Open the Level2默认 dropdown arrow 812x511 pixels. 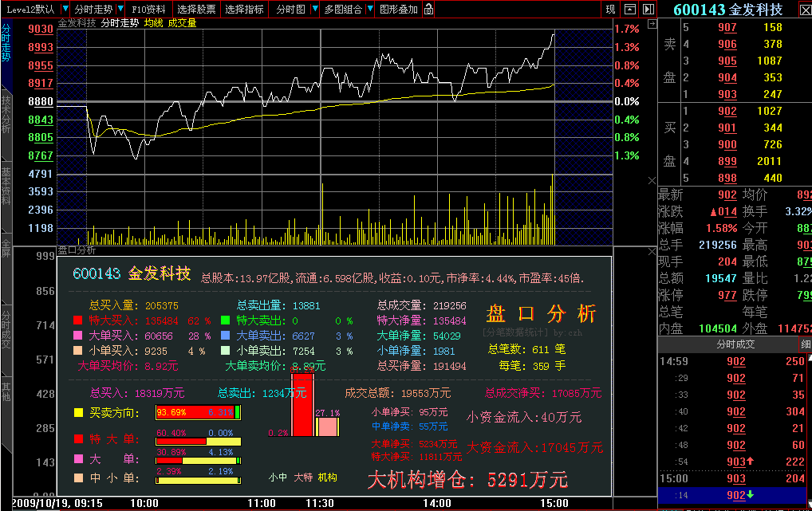click(x=65, y=10)
